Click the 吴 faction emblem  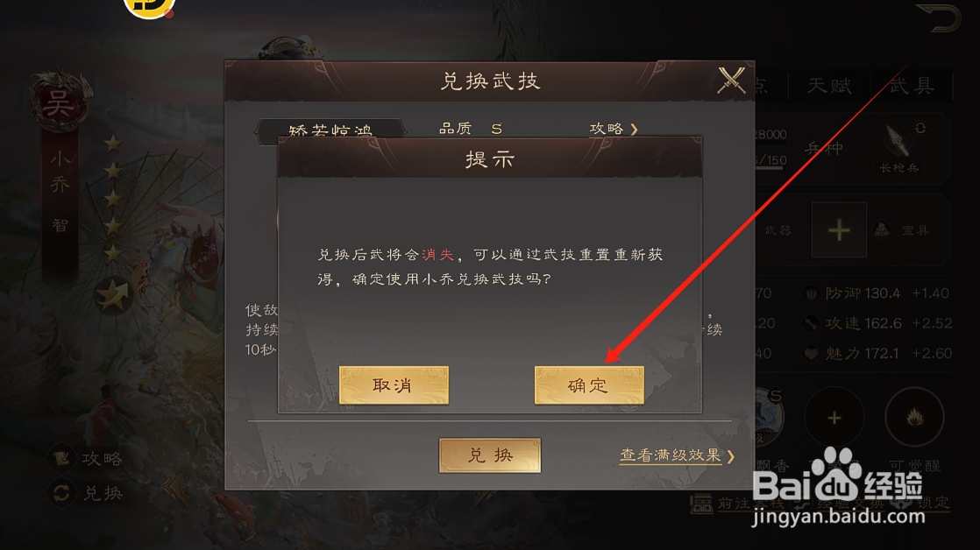pyautogui.click(x=58, y=102)
